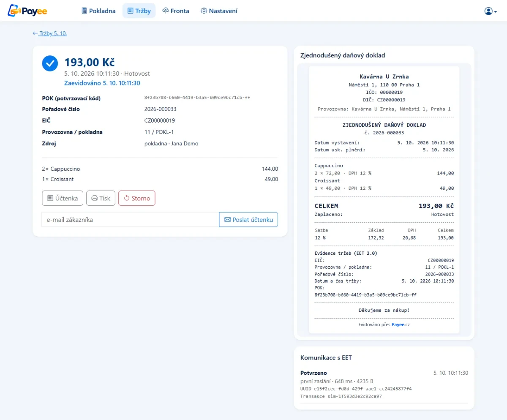Click the Payee.cz link on receipt

(x=401, y=325)
